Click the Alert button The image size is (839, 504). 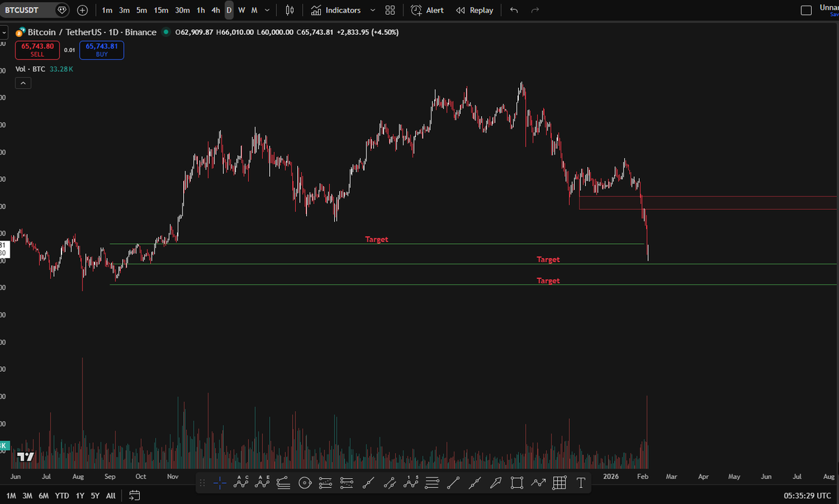click(x=426, y=10)
